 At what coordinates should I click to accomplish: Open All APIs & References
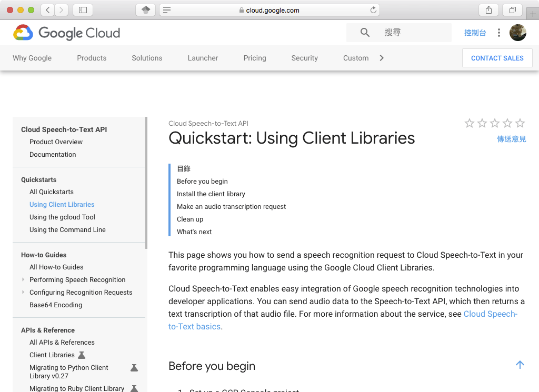pyautogui.click(x=62, y=342)
